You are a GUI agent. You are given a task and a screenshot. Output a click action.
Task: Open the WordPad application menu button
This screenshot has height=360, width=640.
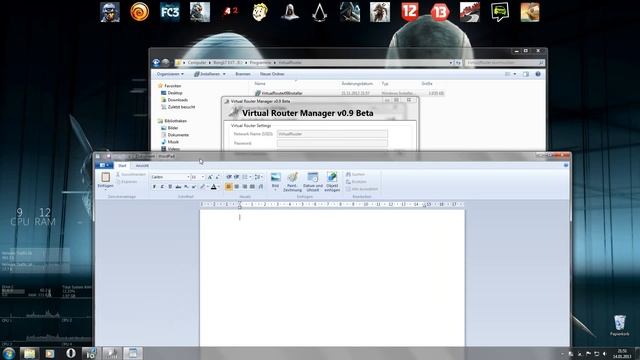pos(104,165)
